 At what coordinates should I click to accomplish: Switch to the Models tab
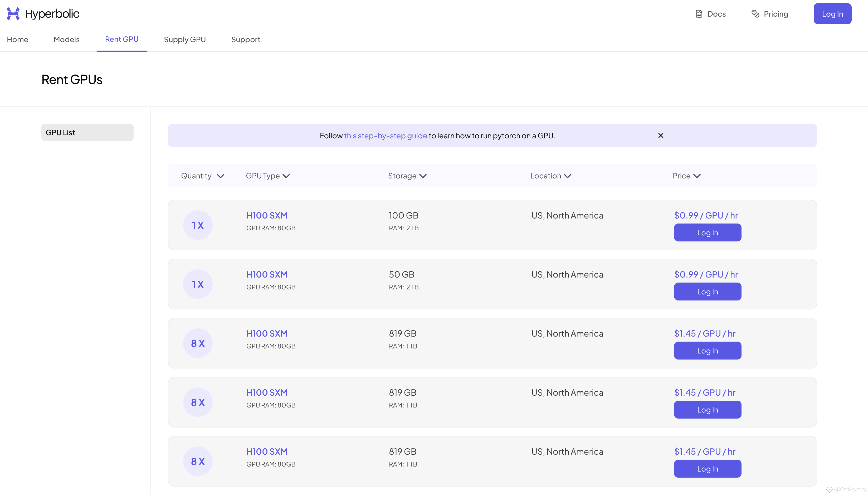pyautogui.click(x=67, y=40)
